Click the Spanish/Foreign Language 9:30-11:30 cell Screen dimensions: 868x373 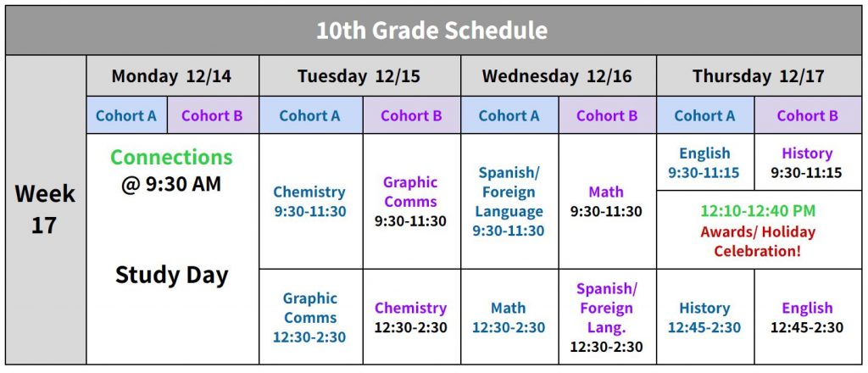click(509, 202)
